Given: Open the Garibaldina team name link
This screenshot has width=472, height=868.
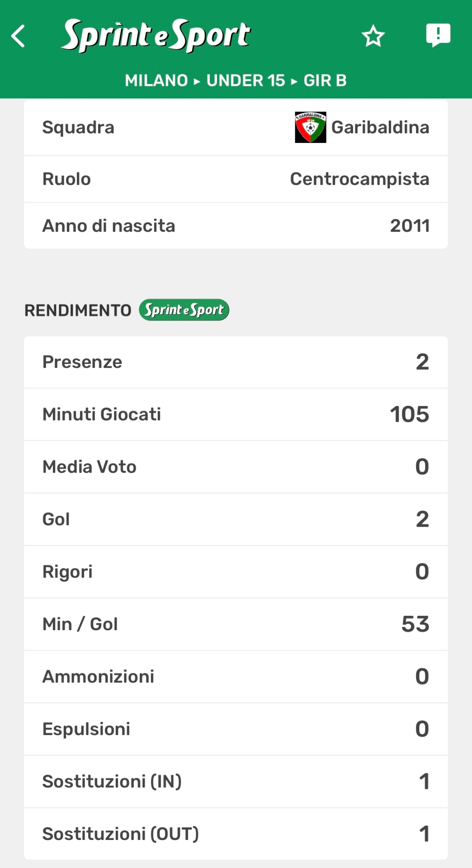Looking at the screenshot, I should (380, 127).
